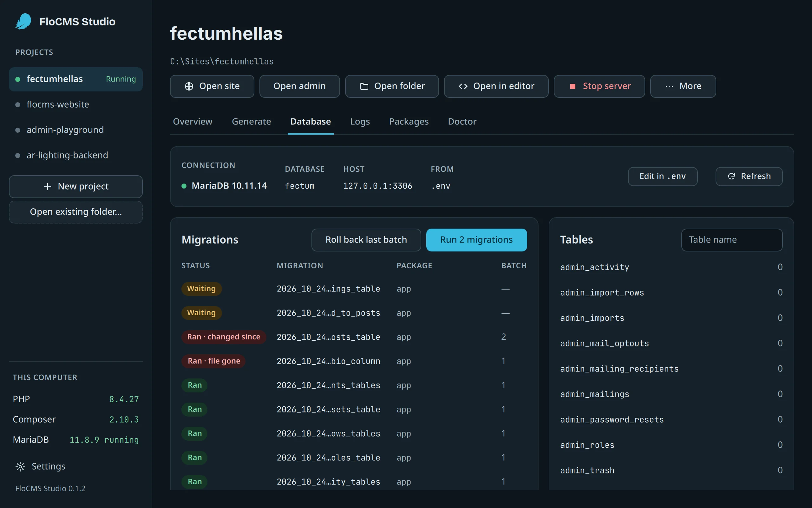Open the Overview tab
The image size is (812, 508).
click(193, 121)
